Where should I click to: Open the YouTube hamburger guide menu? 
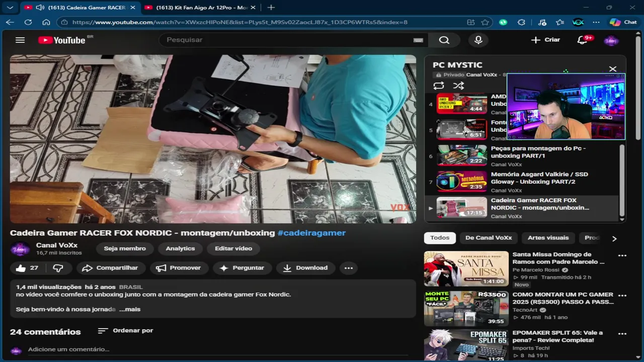(x=20, y=40)
